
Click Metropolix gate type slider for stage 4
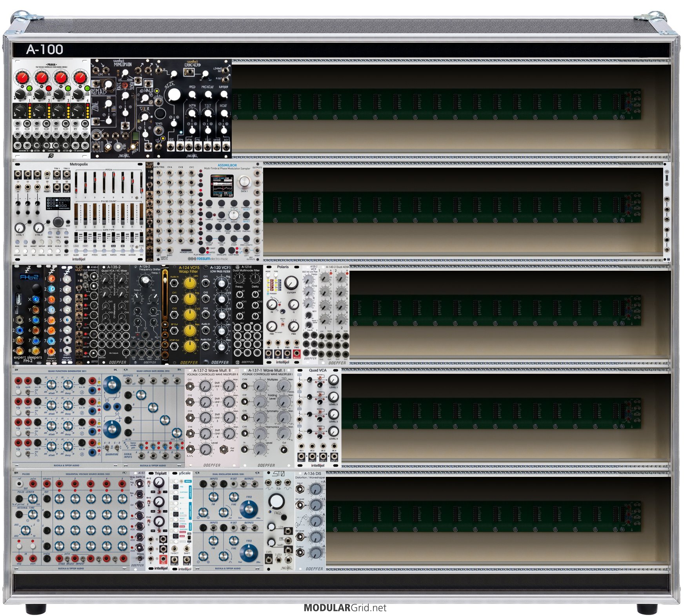coord(104,237)
